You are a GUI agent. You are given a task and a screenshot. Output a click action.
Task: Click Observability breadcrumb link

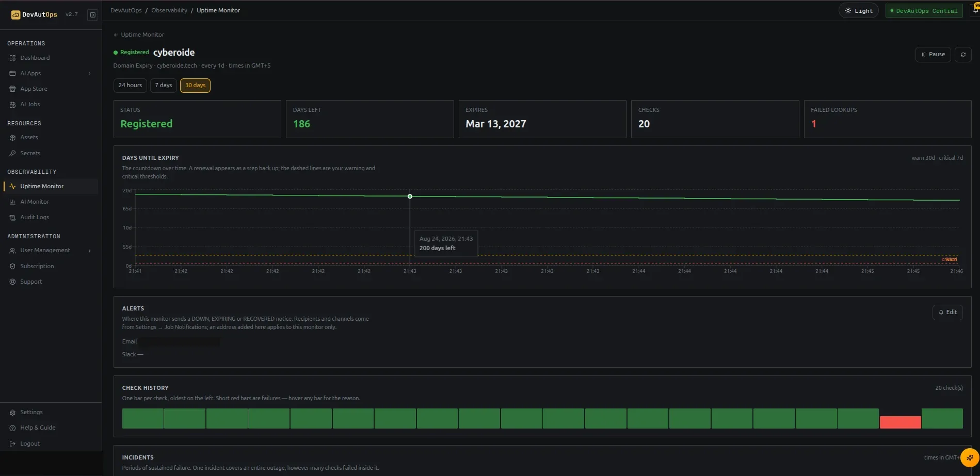169,10
